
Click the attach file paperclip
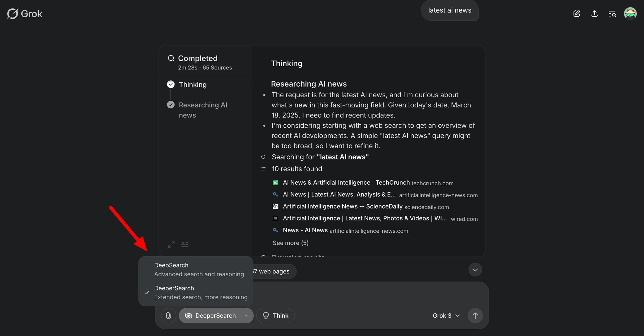click(x=169, y=316)
